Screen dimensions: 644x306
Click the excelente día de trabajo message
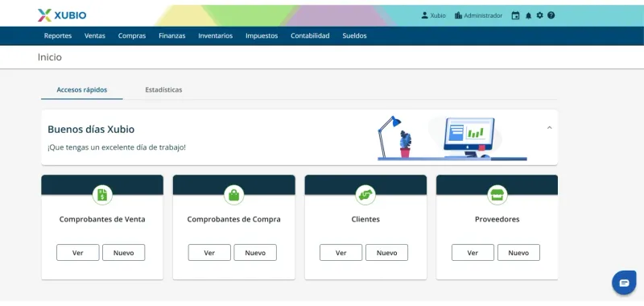tap(117, 147)
